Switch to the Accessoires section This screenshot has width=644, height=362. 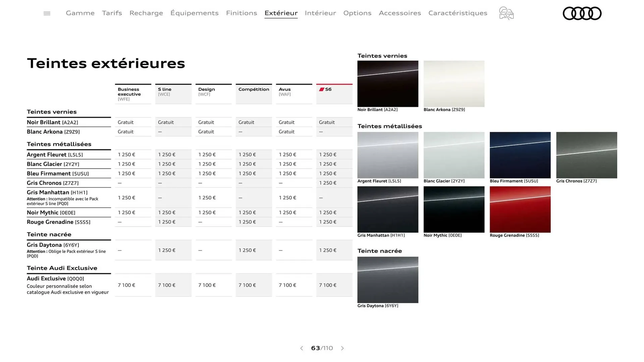[x=400, y=13]
